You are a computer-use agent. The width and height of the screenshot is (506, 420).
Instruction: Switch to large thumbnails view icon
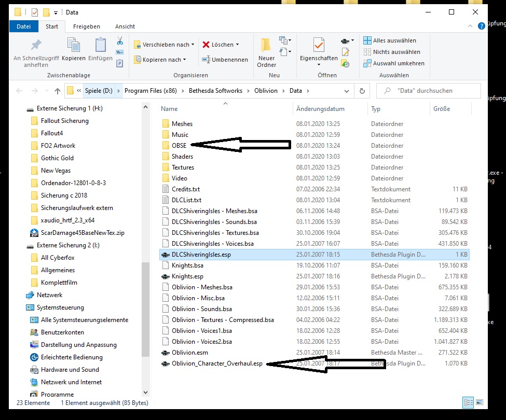click(x=480, y=402)
